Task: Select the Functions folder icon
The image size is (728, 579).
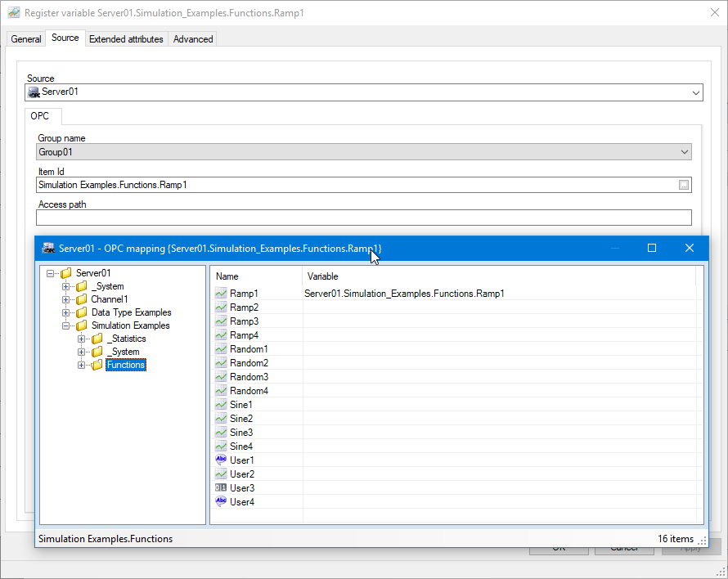Action: pos(96,365)
